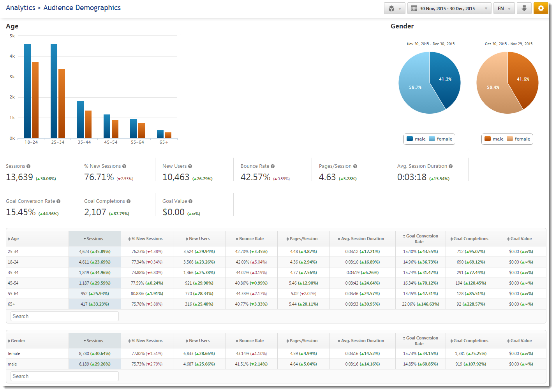Sort Gender table by New Users column
Viewport: 555px width, 392px height.
click(x=199, y=341)
